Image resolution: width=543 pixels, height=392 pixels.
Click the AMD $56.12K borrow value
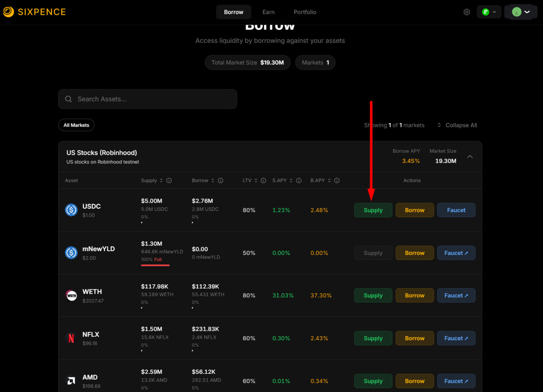[x=204, y=372]
